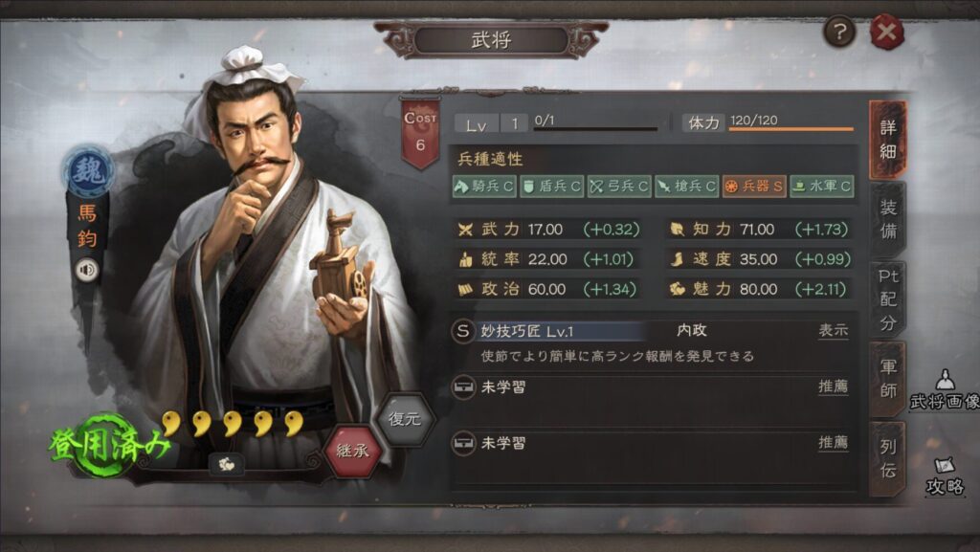Click 推薦 on the first unlearned skill
The width and height of the screenshot is (980, 552).
click(x=834, y=386)
